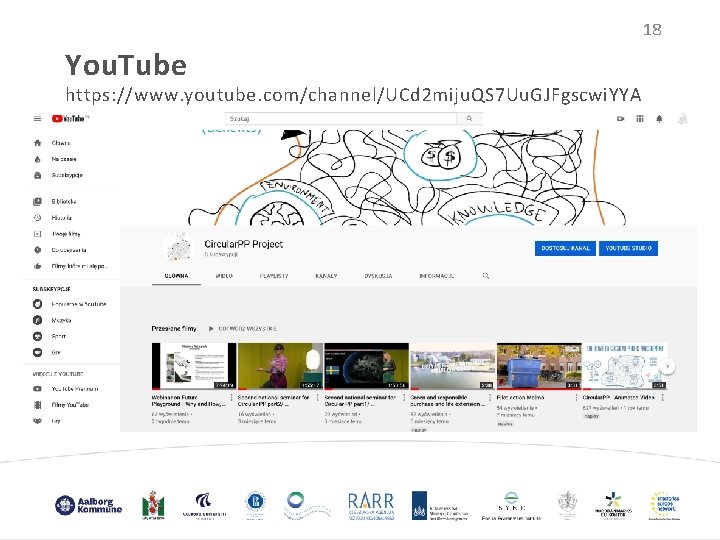Screen dimensions: 720x540
Task: Select the channel home tab
Action: click(x=176, y=276)
